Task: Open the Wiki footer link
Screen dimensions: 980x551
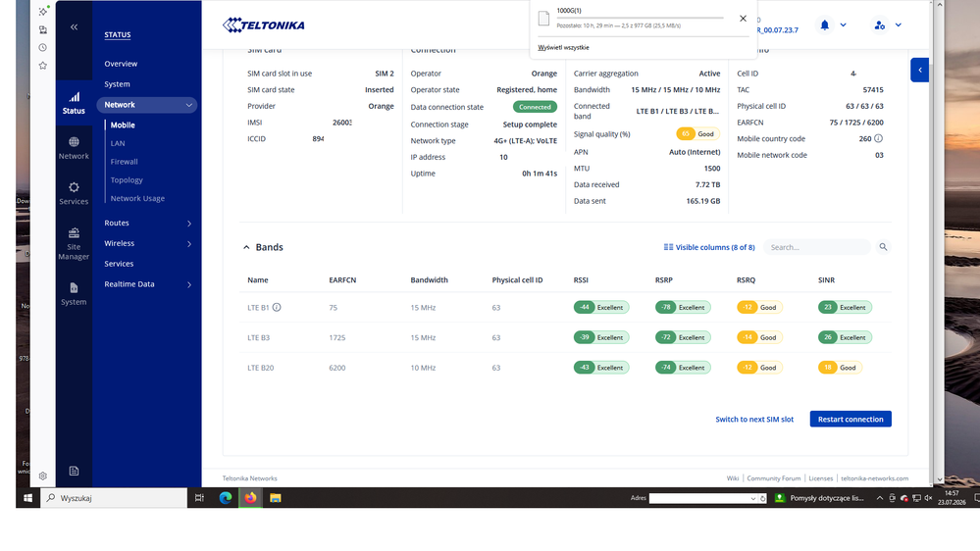Action: click(733, 478)
